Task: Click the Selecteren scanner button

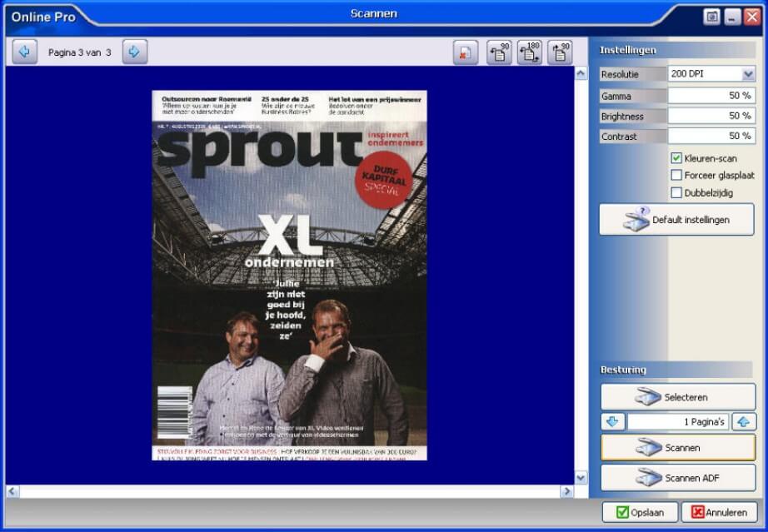Action: tap(678, 397)
